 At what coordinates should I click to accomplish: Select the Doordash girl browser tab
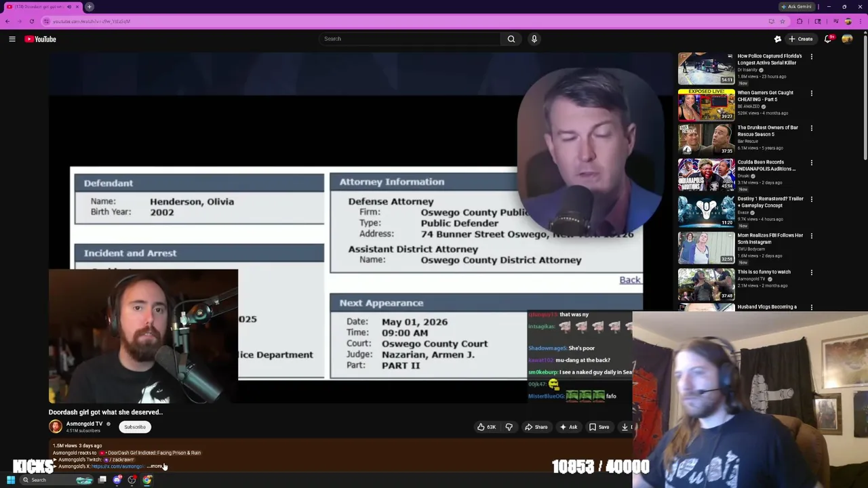click(x=43, y=7)
